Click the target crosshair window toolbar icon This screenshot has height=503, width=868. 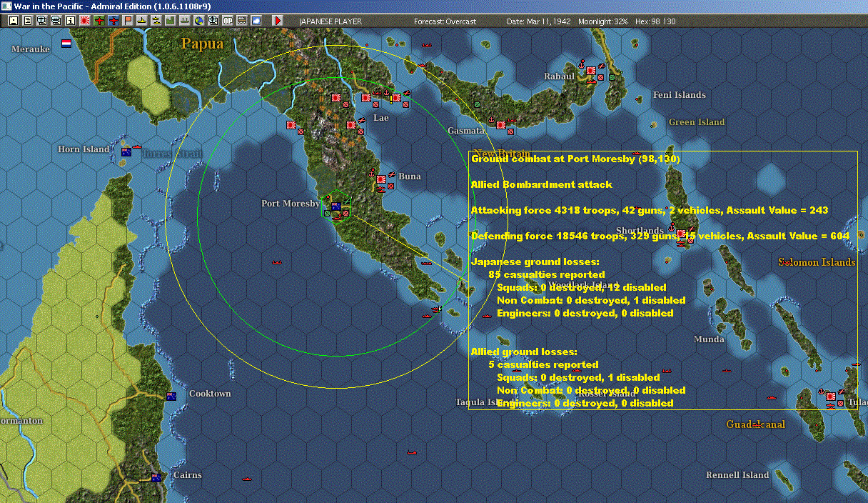tap(213, 21)
